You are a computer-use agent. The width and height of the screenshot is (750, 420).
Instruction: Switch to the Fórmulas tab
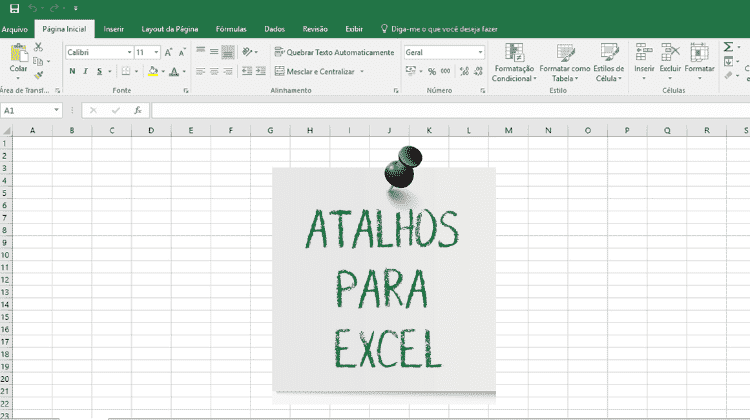pyautogui.click(x=230, y=29)
